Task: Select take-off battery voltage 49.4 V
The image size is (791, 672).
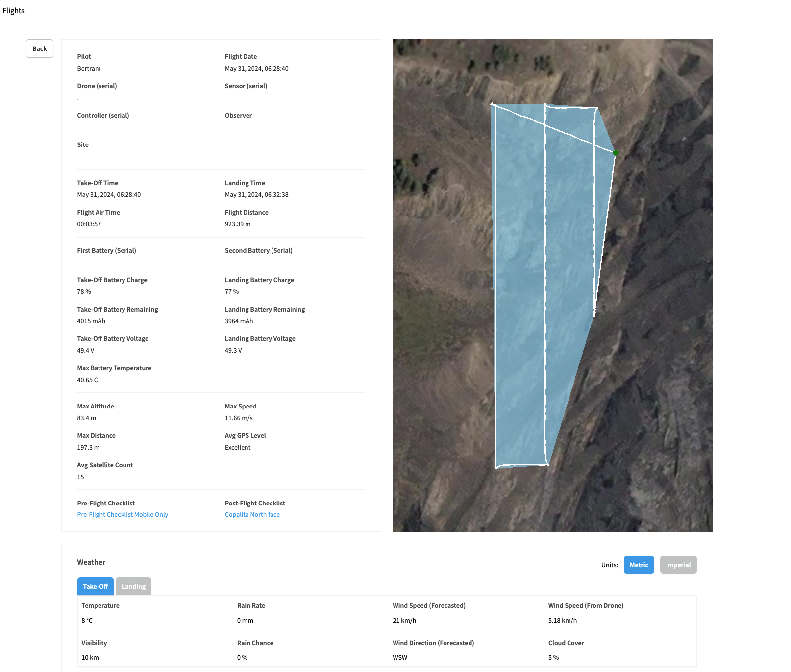Action: (x=86, y=351)
